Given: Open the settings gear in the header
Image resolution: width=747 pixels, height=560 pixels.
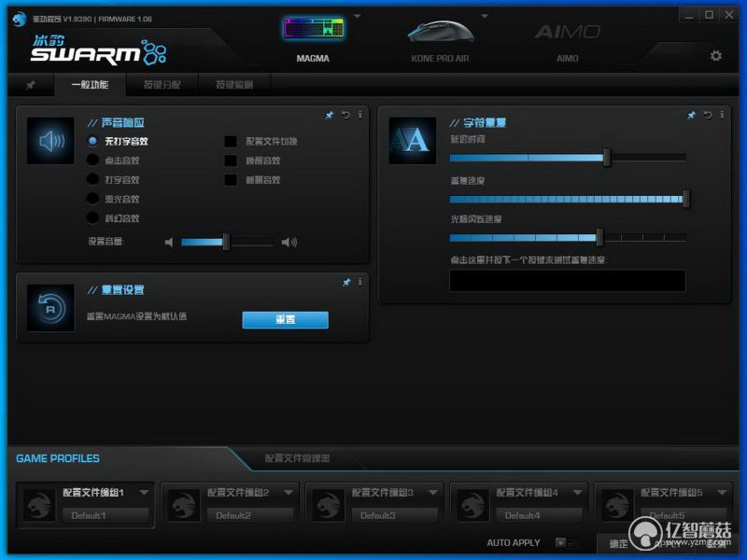Looking at the screenshot, I should tap(715, 56).
